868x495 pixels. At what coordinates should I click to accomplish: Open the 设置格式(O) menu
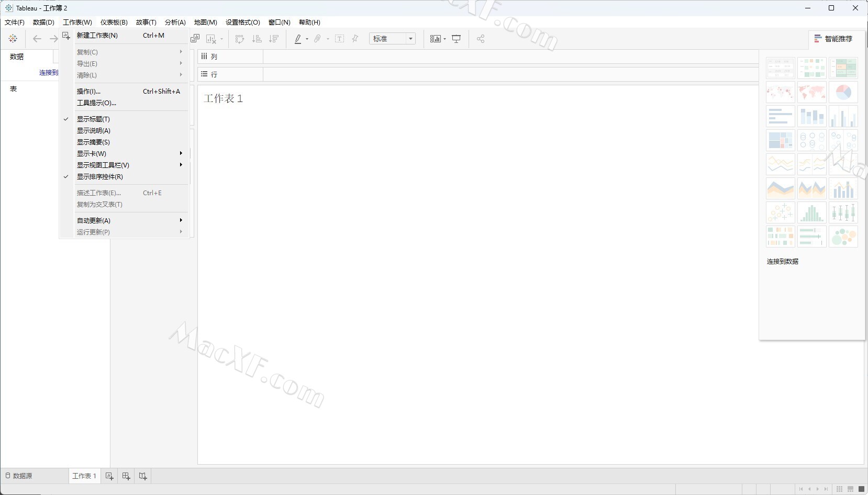tap(243, 22)
